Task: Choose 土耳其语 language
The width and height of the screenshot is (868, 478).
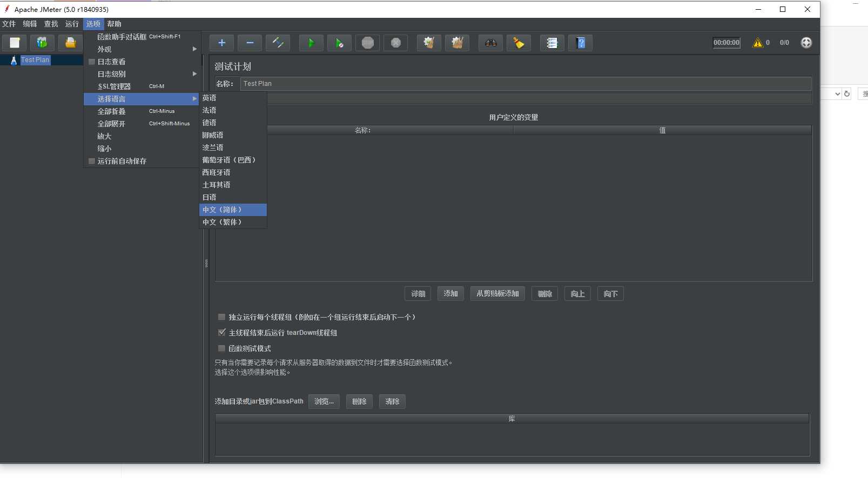Action: tap(233, 185)
